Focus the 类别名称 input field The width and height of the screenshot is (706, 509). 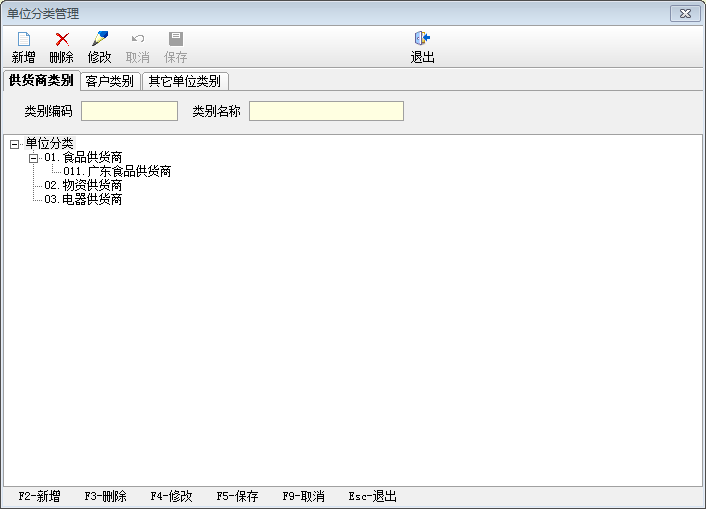[326, 111]
